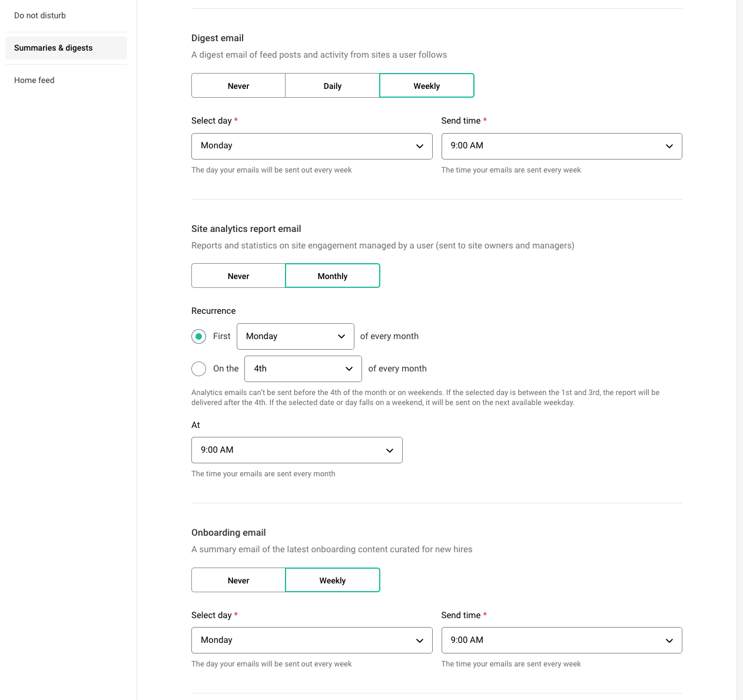Select 'Do not disturb' in the sidebar
The width and height of the screenshot is (743, 700).
(x=39, y=15)
